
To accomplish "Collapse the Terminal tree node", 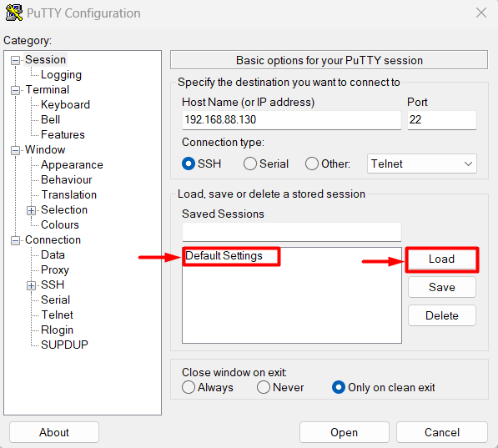I will point(15,91).
